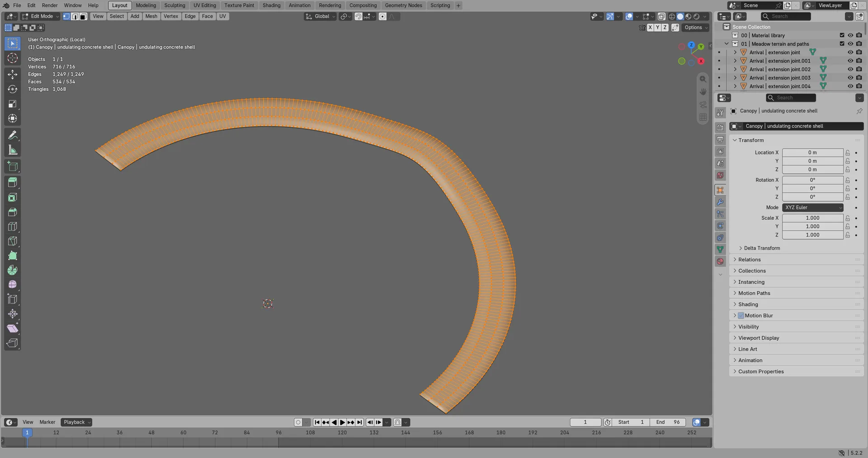Screen dimensions: 868x458
Task: Play the animation forward
Action: 342,422
